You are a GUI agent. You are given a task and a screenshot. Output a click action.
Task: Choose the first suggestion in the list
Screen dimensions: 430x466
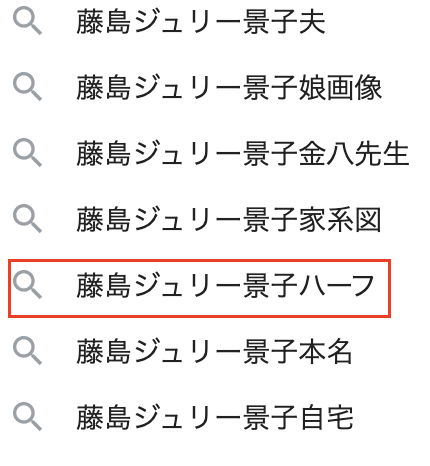pyautogui.click(x=201, y=22)
